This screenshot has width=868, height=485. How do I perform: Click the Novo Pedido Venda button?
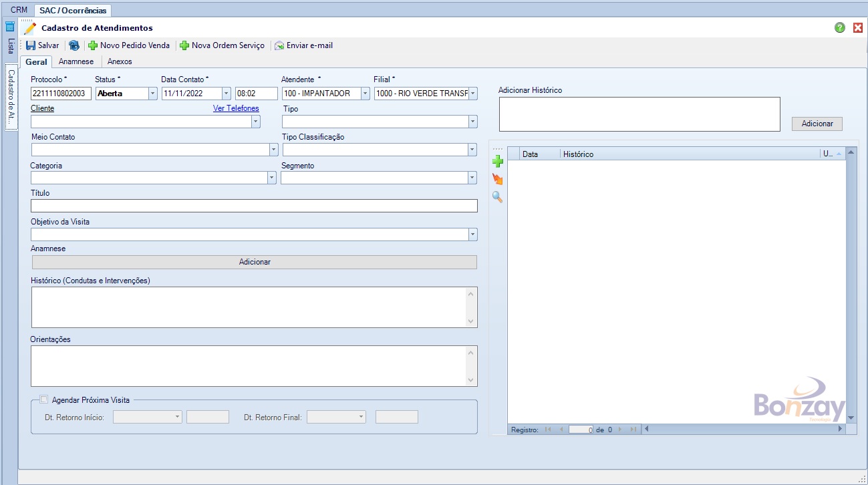coord(129,45)
